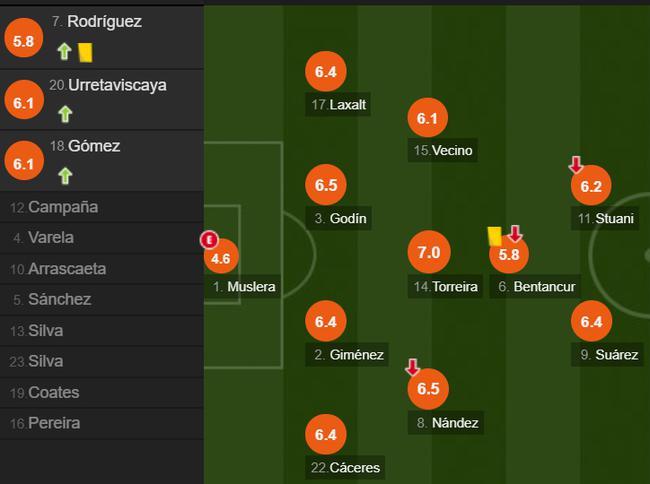Image resolution: width=650 pixels, height=484 pixels.
Task: Click Vecino's 6.1 rating circle
Action: point(428,118)
